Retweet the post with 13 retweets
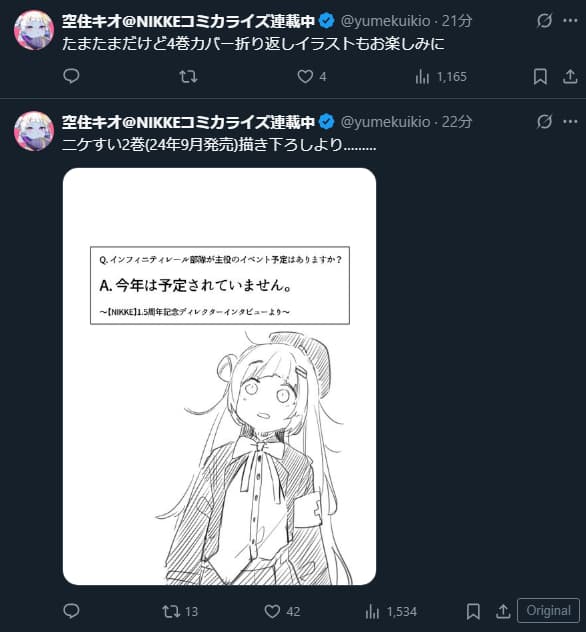586x632 pixels. [x=180, y=611]
